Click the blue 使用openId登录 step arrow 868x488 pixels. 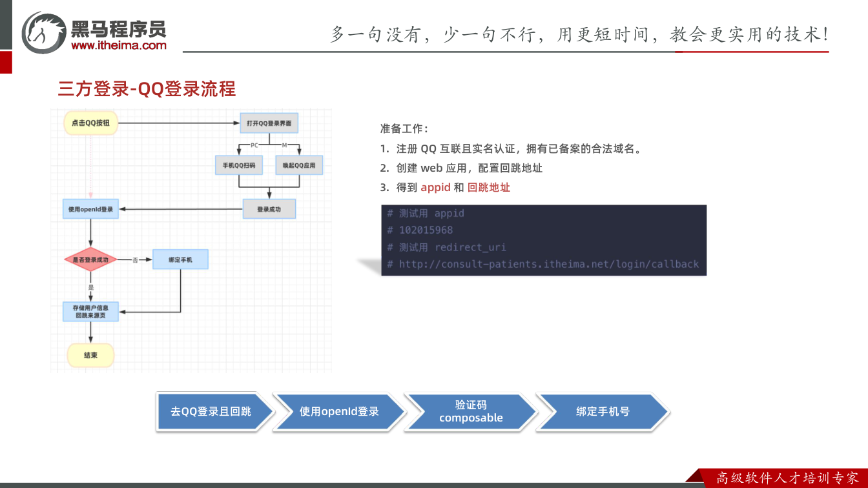point(339,411)
